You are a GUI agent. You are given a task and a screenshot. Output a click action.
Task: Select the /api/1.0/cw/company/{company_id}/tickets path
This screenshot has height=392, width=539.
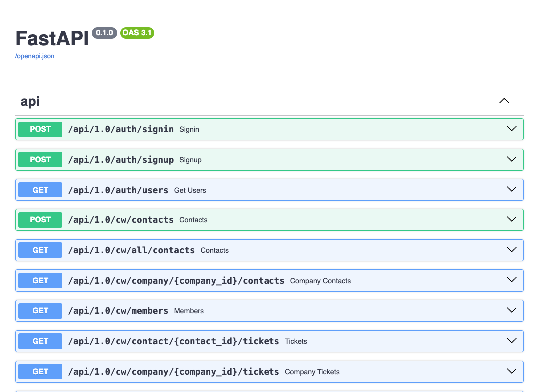tap(174, 372)
